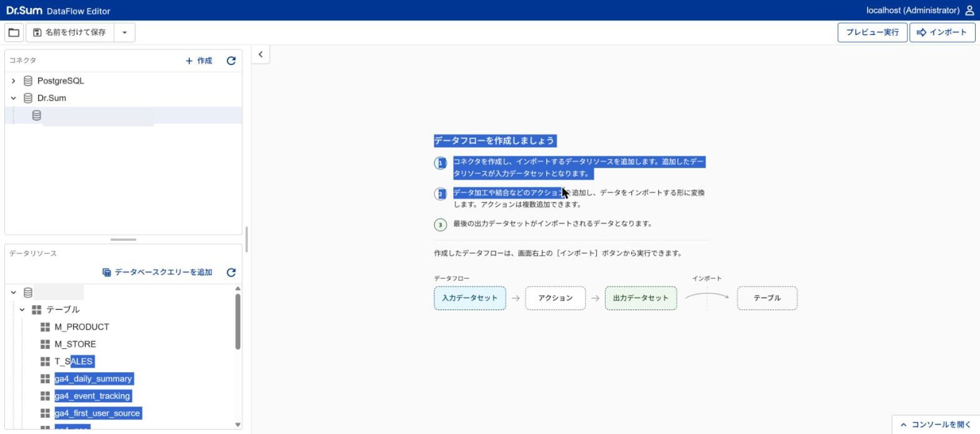Open the folder icon in toolbar
The height and width of the screenshot is (434, 980).
pyautogui.click(x=14, y=33)
